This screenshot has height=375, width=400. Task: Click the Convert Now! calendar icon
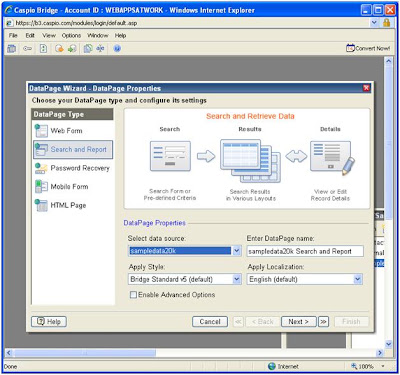(x=350, y=48)
